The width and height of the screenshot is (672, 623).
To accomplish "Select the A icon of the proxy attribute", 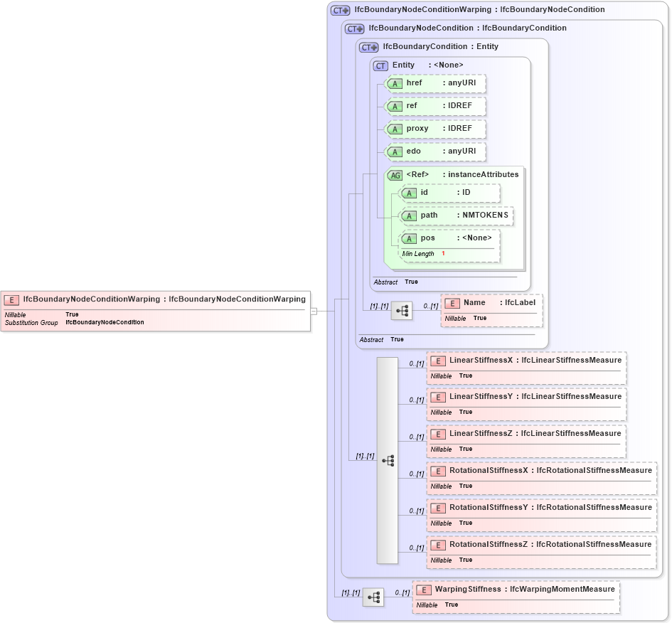I will (395, 129).
